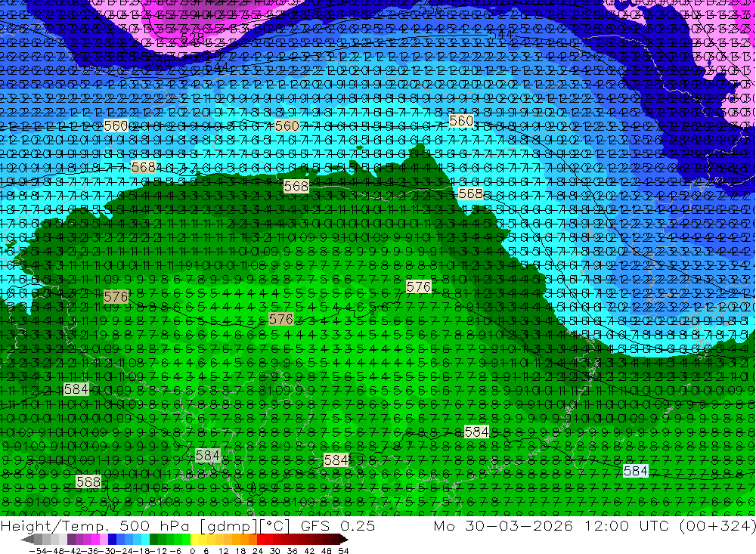Click the 'GFS 0.25' model label
756x554 pixels.
338,526
